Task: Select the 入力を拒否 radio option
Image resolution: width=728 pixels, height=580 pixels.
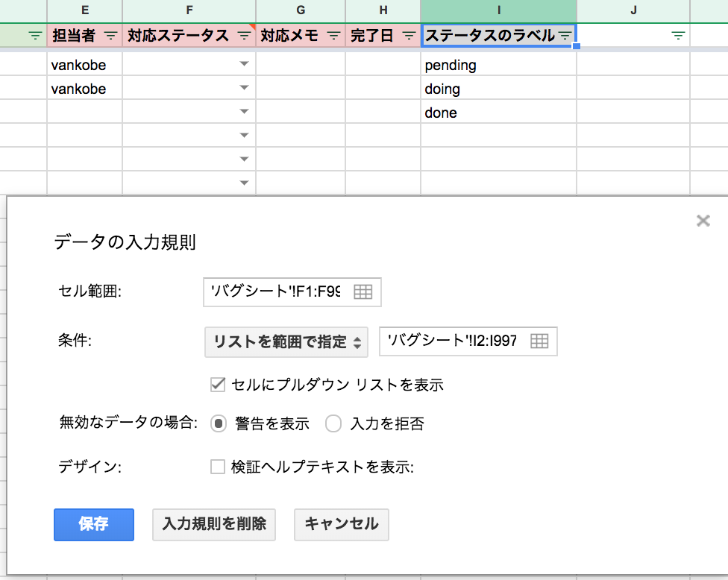Action: click(x=333, y=423)
